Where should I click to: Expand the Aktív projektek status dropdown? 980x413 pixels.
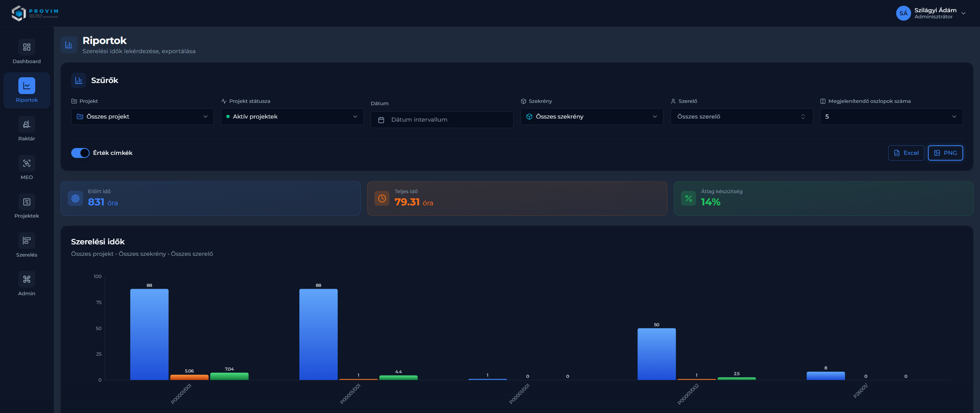tap(292, 117)
